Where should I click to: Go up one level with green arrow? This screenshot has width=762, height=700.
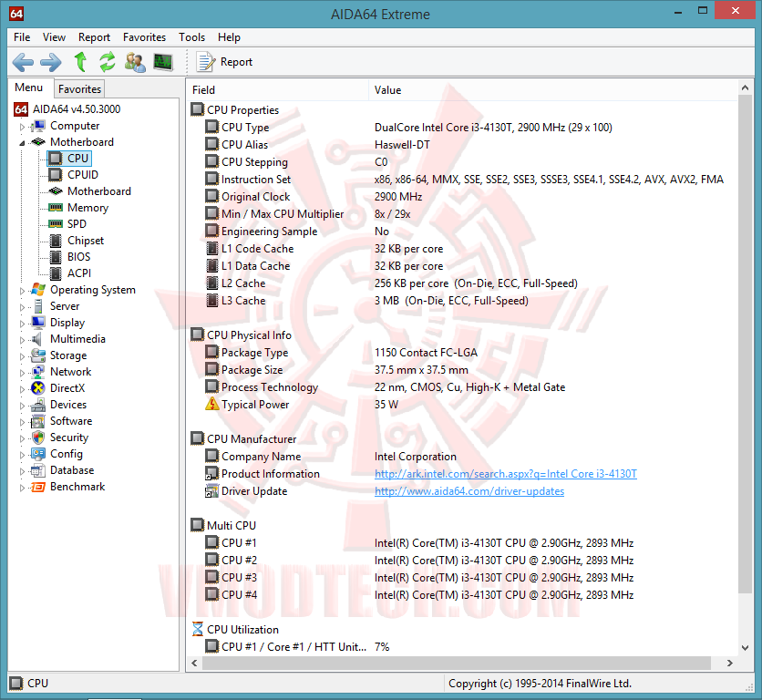tap(80, 62)
